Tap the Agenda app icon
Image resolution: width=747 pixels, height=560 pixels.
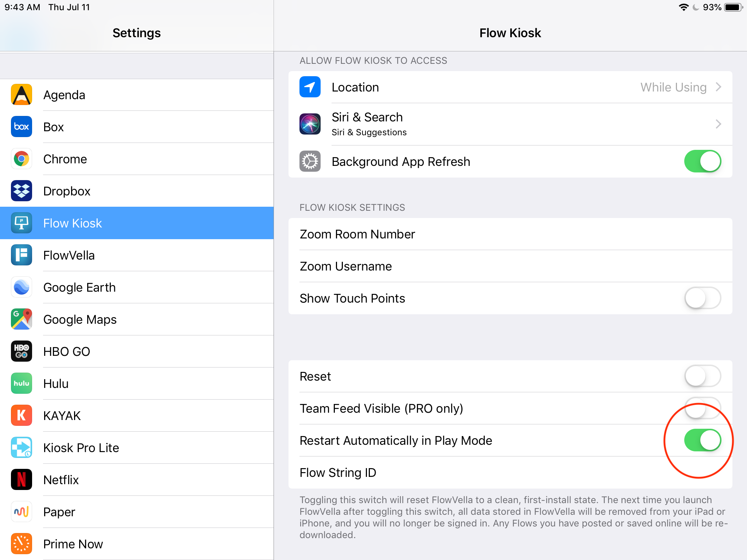pyautogui.click(x=22, y=95)
